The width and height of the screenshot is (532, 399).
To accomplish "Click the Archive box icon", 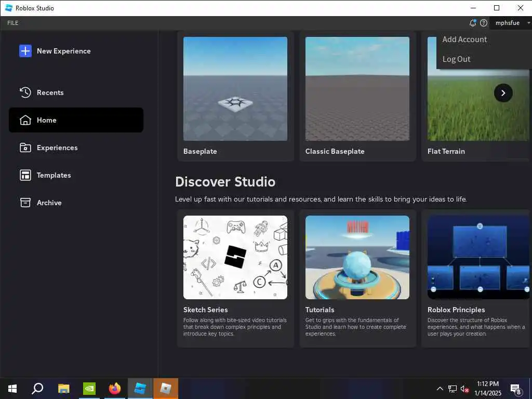I will tap(25, 203).
